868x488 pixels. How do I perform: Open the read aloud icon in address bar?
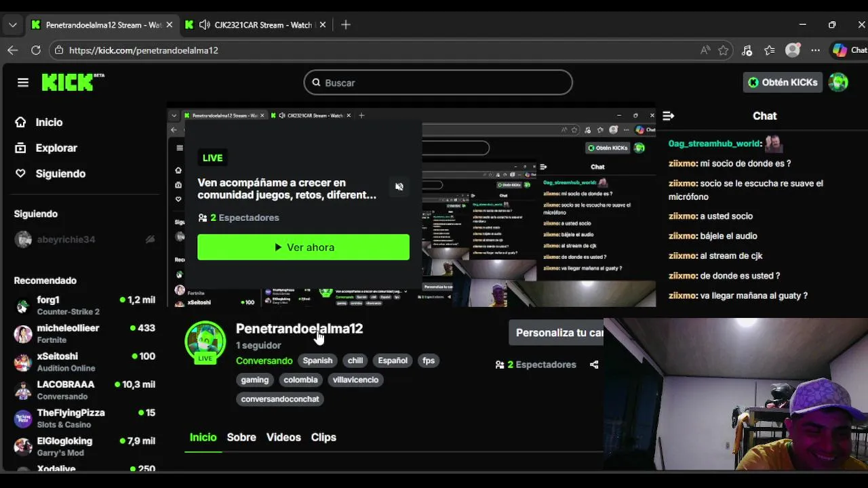[x=706, y=50]
